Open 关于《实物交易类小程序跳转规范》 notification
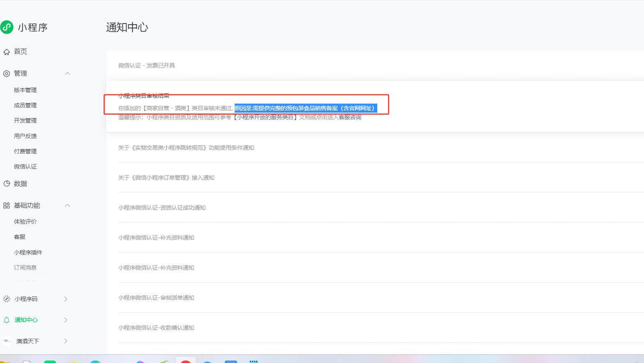 click(x=186, y=148)
